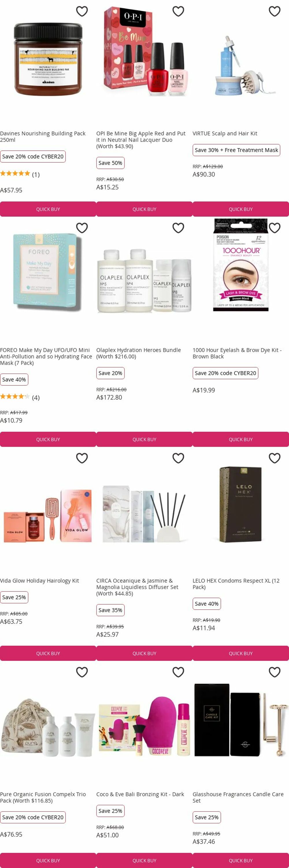Click the Save 30% + Free Treatment Mask badge
This screenshot has height=868, width=289.
pos(236,150)
